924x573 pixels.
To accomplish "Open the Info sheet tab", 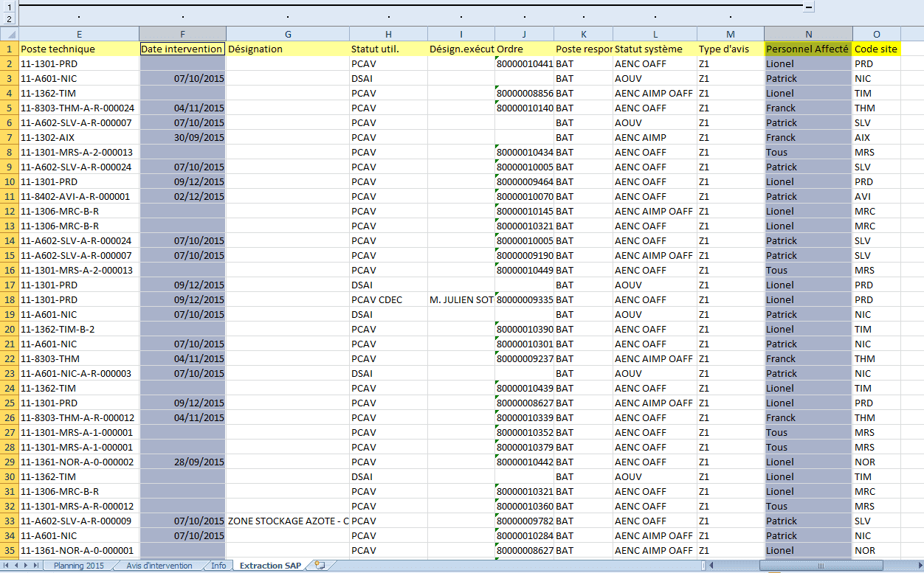I will coord(218,566).
